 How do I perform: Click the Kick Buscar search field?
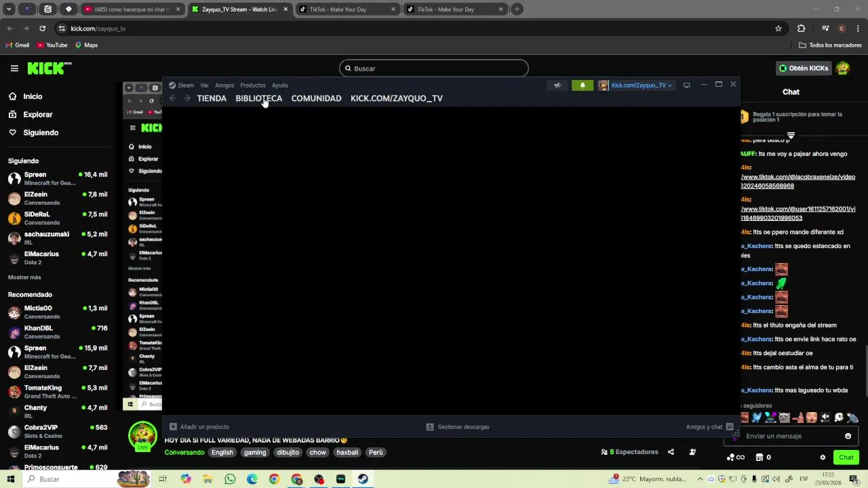(x=434, y=68)
